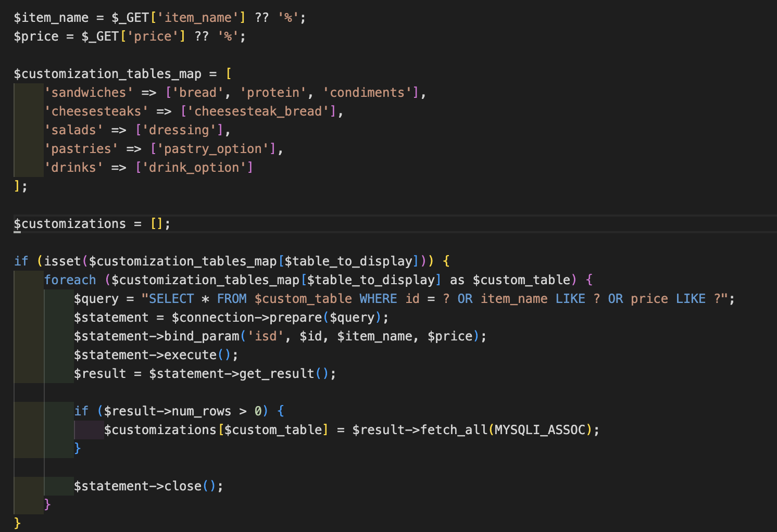Viewport: 777px width, 532px height.
Task: Click the $statement->close() call
Action: (x=148, y=486)
